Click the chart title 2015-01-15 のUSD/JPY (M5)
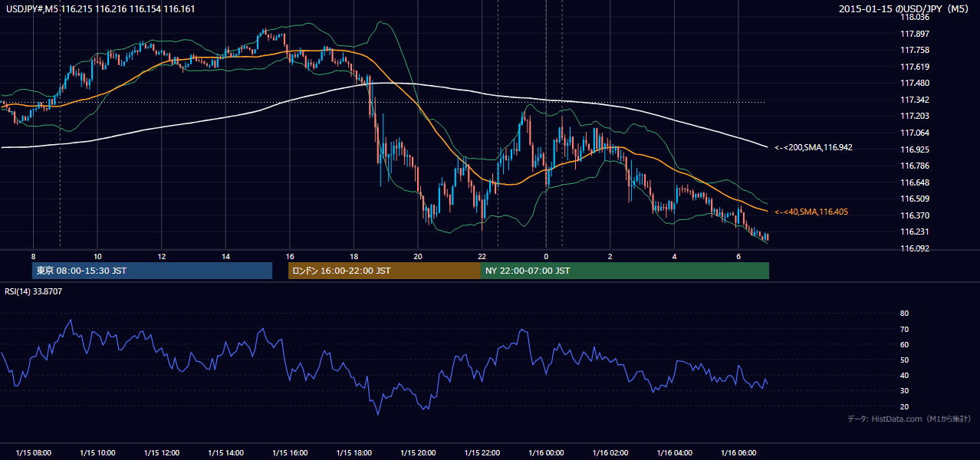Image resolution: width=980 pixels, height=460 pixels. pyautogui.click(x=905, y=9)
